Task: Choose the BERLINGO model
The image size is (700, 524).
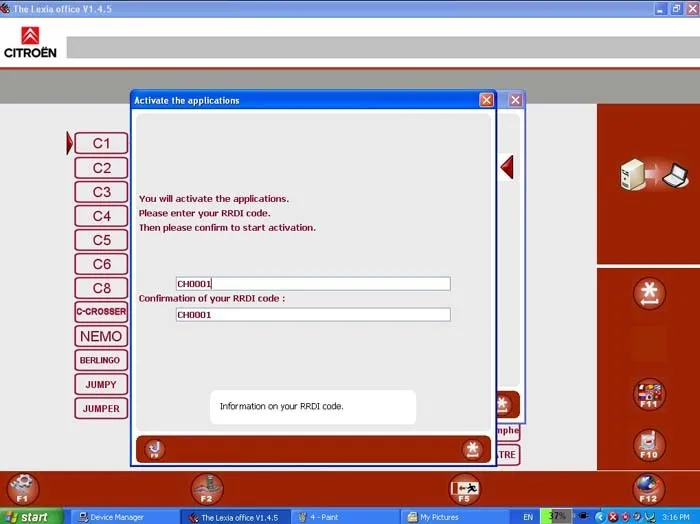Action: point(101,360)
